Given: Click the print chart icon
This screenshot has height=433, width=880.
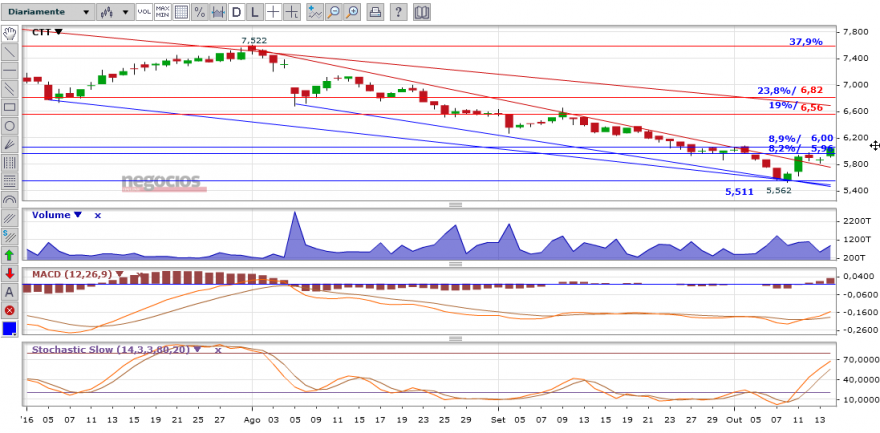Looking at the screenshot, I should (375, 12).
